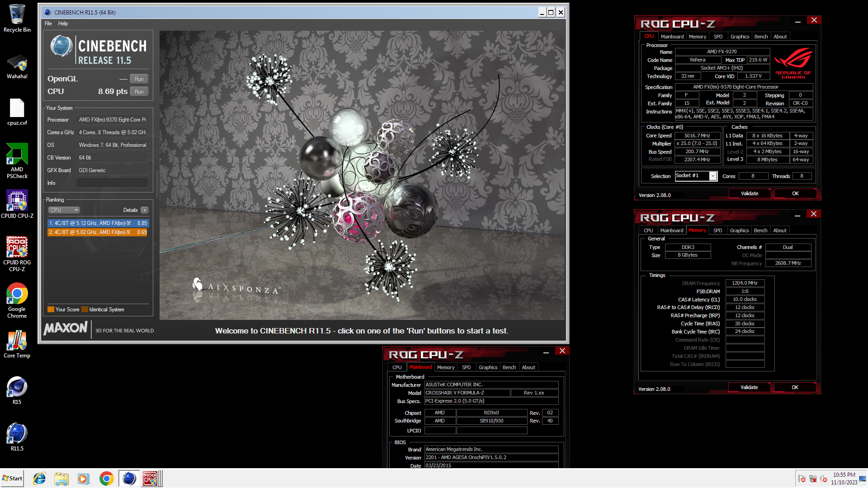
Task: Click OK in the Memory tab window
Action: [x=795, y=387]
